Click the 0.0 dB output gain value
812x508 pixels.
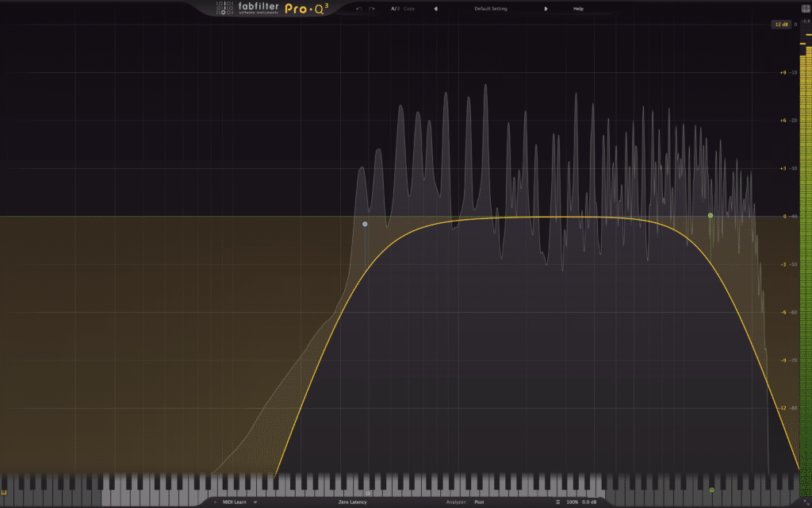(589, 502)
